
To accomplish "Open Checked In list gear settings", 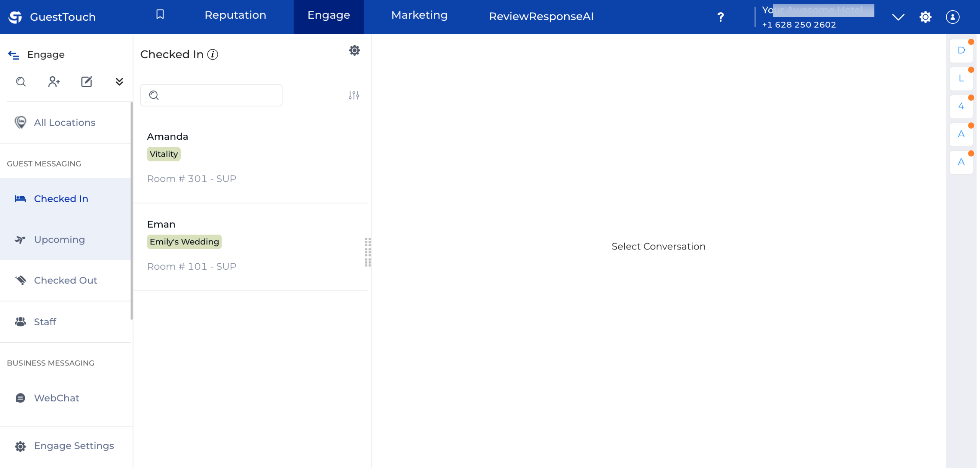I will tap(354, 51).
